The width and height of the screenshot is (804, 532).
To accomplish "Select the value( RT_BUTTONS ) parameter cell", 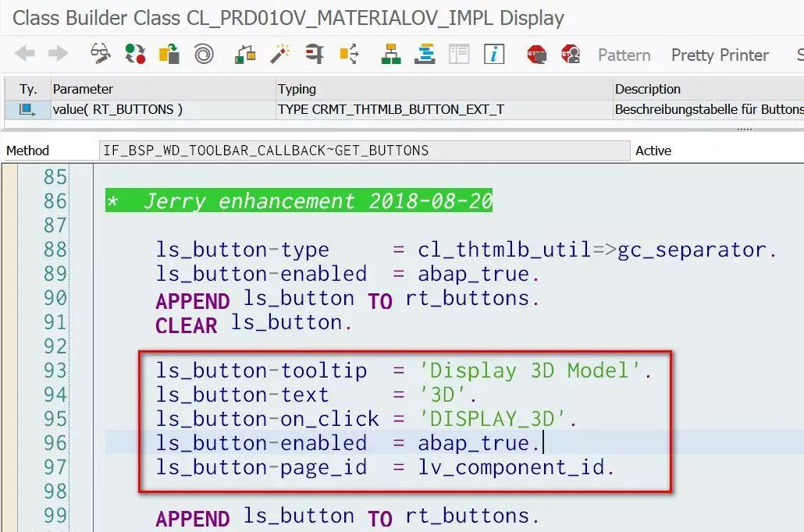I will (x=164, y=109).
